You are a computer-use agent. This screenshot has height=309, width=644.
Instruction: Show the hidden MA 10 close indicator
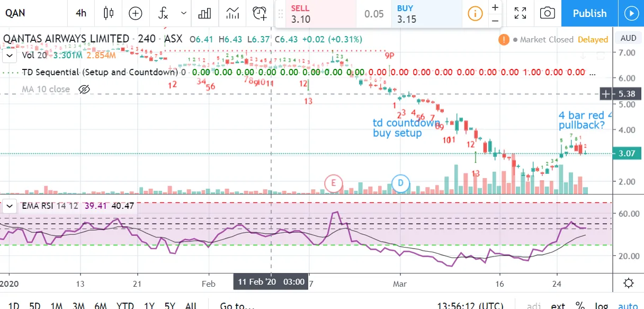[84, 89]
